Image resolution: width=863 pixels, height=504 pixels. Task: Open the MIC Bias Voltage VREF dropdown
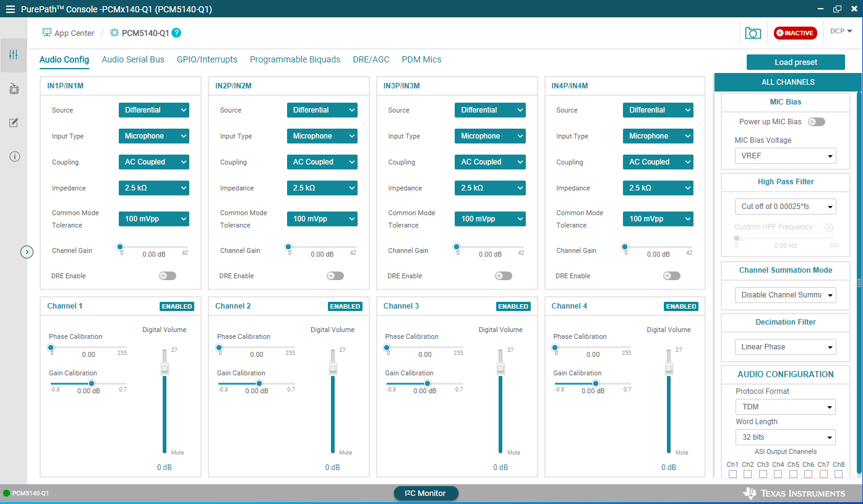tap(785, 156)
